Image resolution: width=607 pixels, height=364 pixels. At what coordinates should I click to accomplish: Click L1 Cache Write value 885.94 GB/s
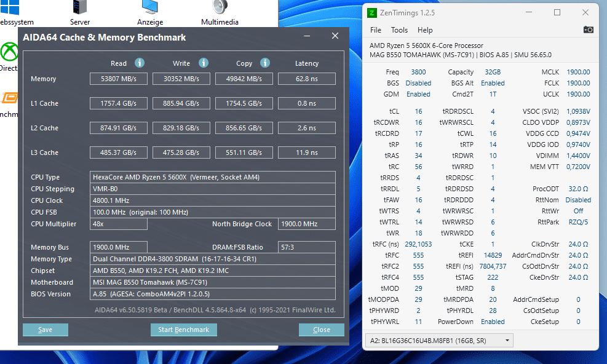(x=181, y=103)
